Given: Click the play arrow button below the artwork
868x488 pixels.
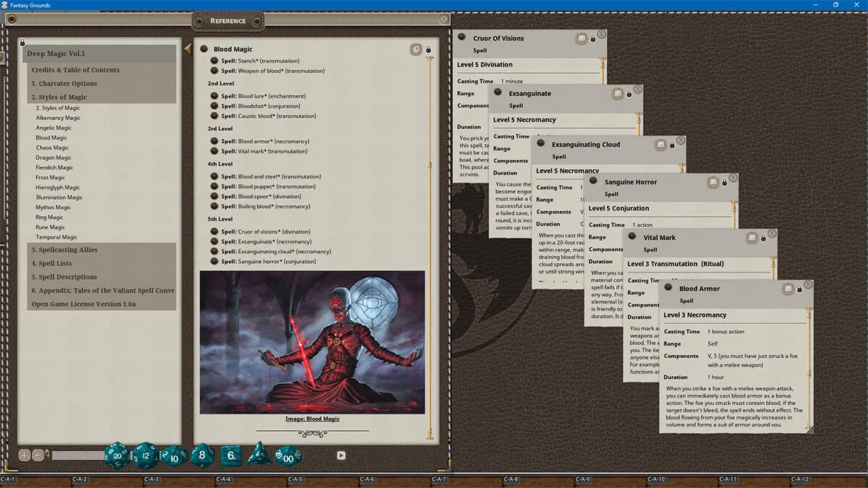Looking at the screenshot, I should pos(340,454).
